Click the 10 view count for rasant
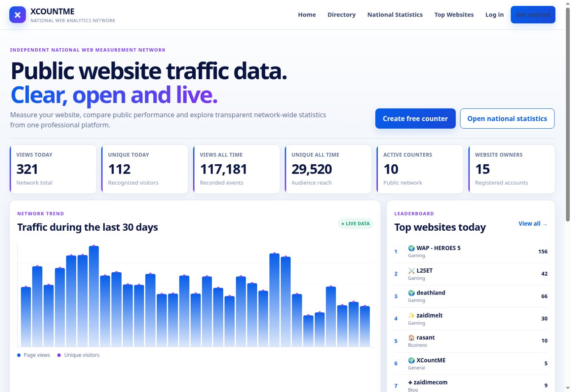 (544, 341)
